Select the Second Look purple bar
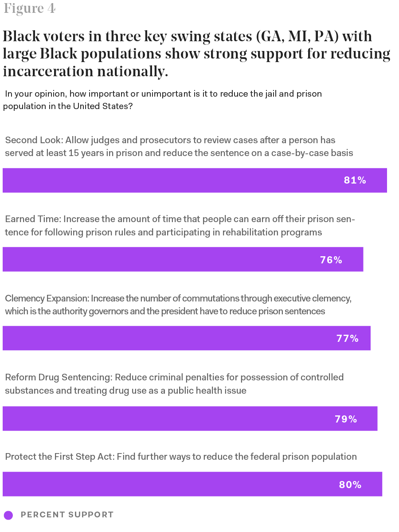 click(177, 180)
